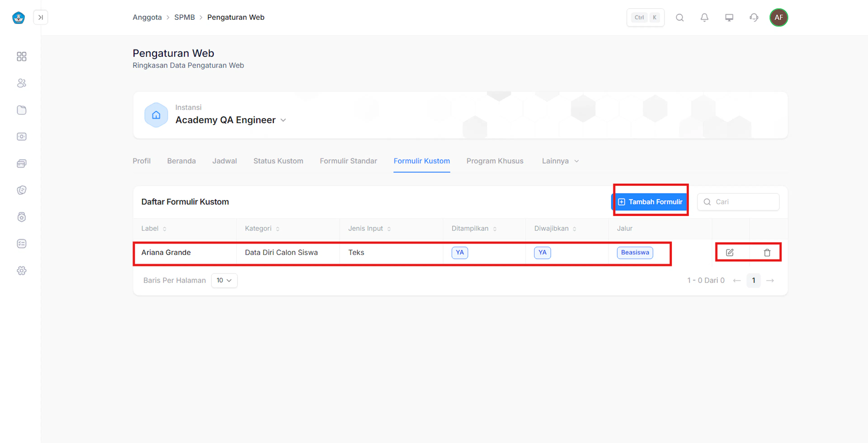Open the support headset icon
Image resolution: width=868 pixels, height=443 pixels.
(754, 18)
